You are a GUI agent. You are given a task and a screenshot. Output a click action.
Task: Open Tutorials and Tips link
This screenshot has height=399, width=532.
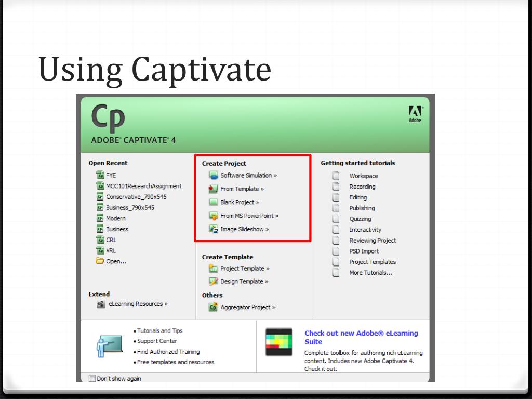159,330
